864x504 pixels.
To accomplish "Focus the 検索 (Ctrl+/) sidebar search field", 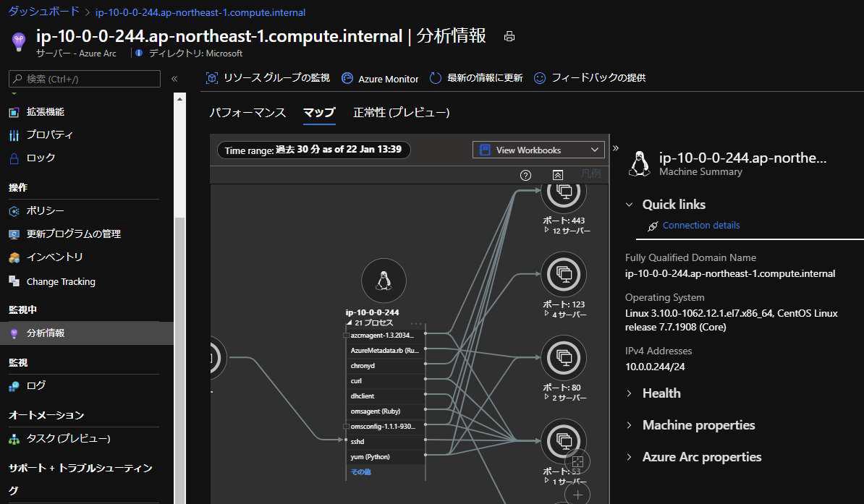I will [85, 79].
